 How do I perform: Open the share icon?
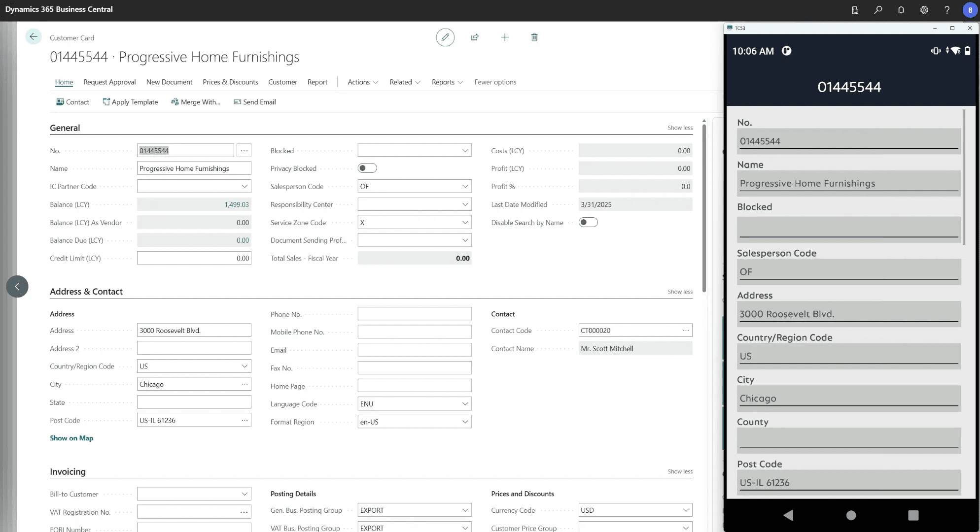[475, 37]
